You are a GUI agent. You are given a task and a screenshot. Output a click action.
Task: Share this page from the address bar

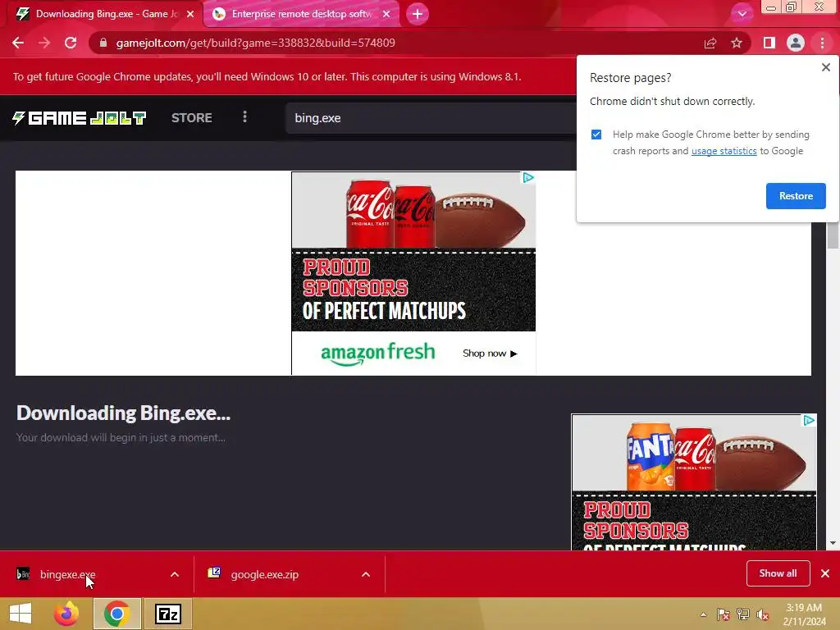point(710,43)
